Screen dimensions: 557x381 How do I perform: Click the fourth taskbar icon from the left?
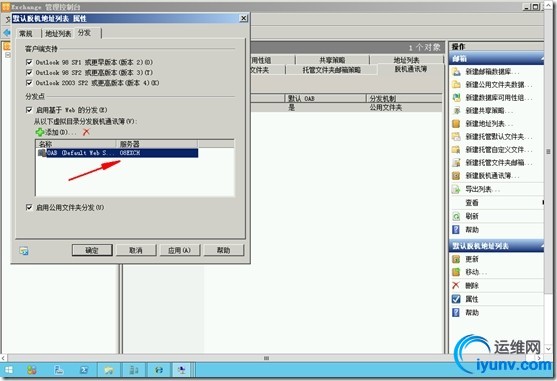[x=84, y=370]
